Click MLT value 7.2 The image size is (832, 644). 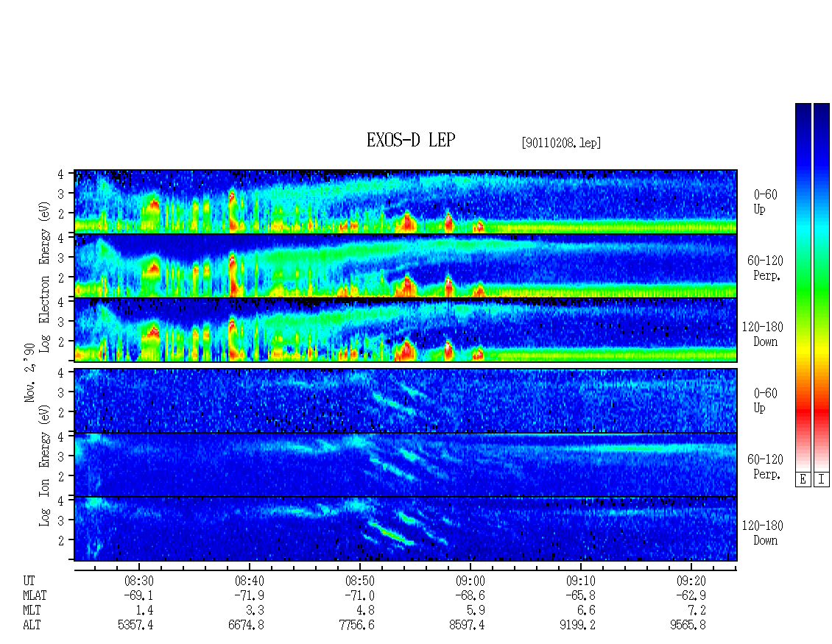tap(697, 611)
